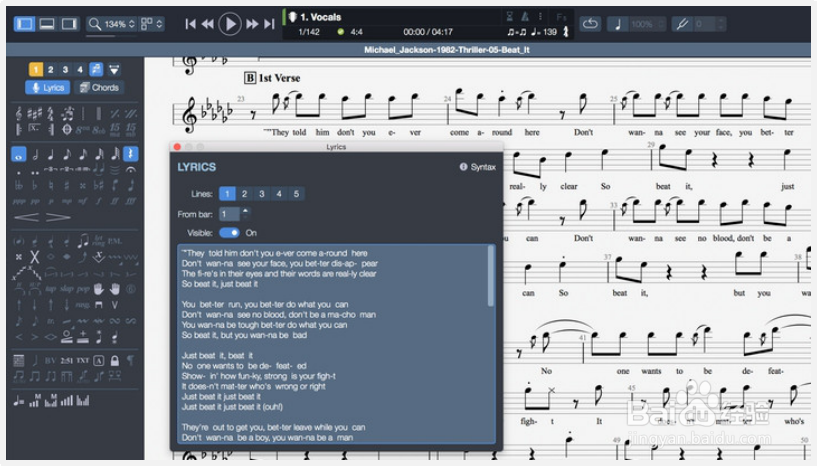Click the relative speed quarter note icon

[618, 24]
